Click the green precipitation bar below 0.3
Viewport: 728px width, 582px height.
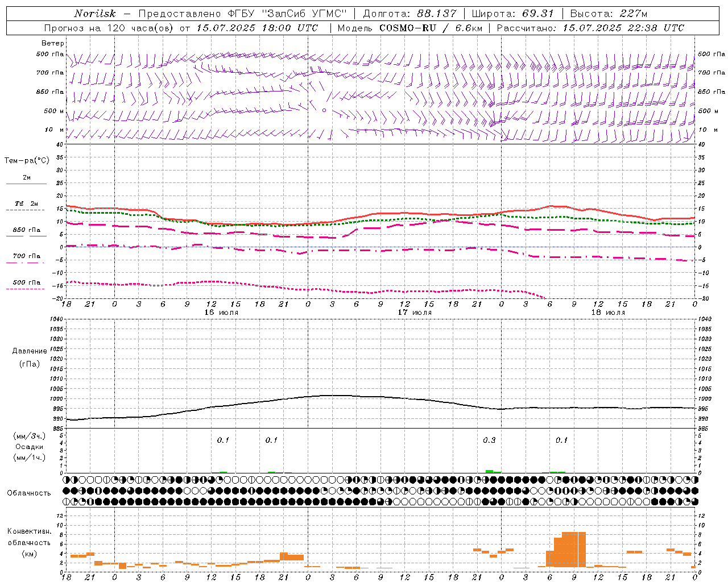point(489,471)
